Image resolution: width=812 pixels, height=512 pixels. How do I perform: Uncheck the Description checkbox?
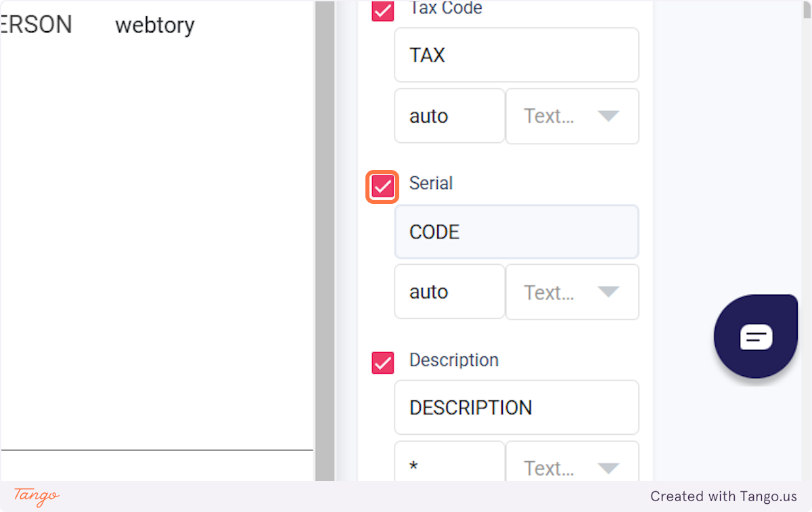pos(383,363)
